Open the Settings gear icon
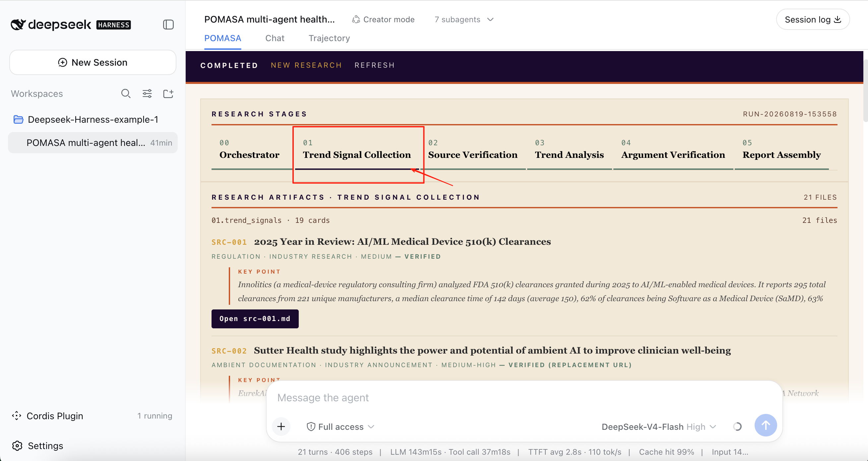868x461 pixels. tap(17, 445)
